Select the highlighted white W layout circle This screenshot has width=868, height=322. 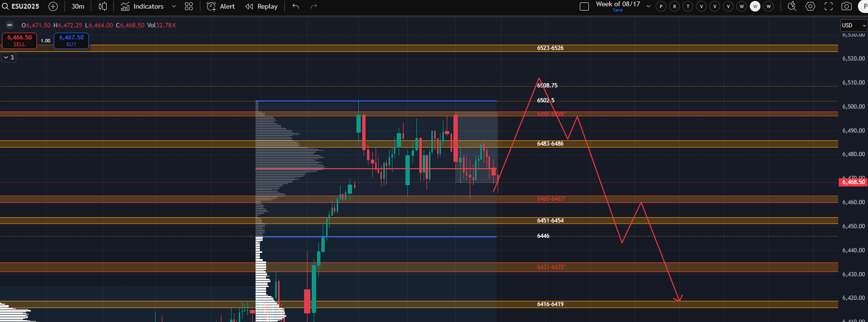click(x=755, y=6)
